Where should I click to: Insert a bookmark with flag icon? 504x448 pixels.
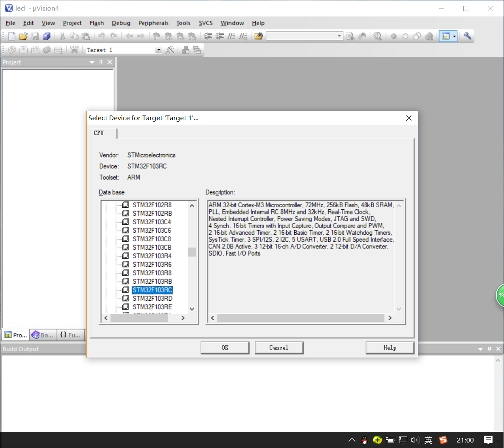coord(157,36)
